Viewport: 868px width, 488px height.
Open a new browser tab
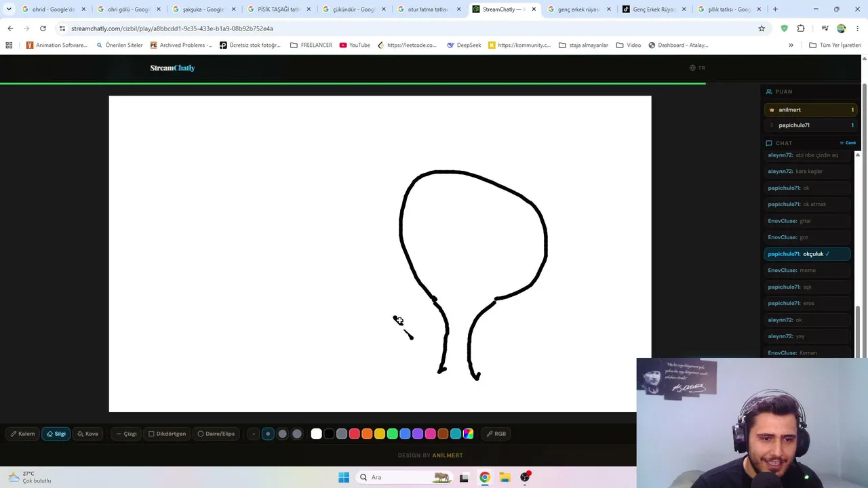tap(775, 9)
